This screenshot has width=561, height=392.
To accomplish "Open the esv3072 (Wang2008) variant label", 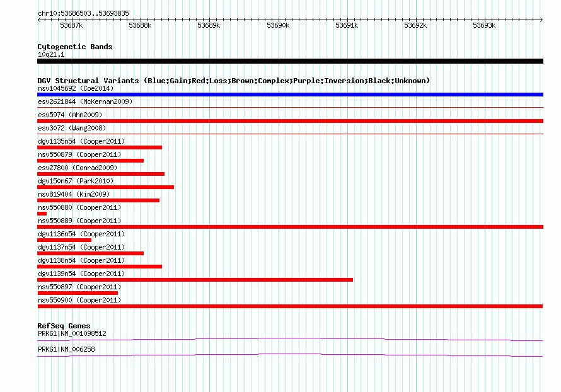I will [x=72, y=128].
